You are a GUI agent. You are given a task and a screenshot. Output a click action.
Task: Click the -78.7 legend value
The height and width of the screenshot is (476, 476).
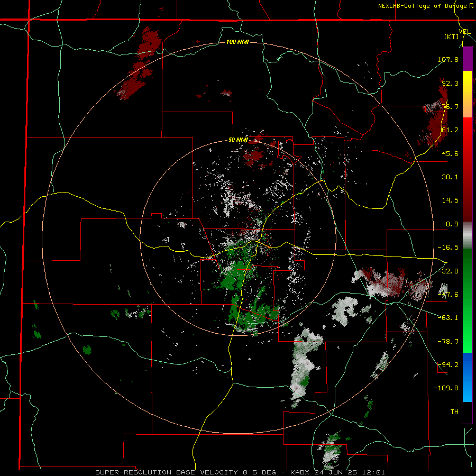(448, 342)
